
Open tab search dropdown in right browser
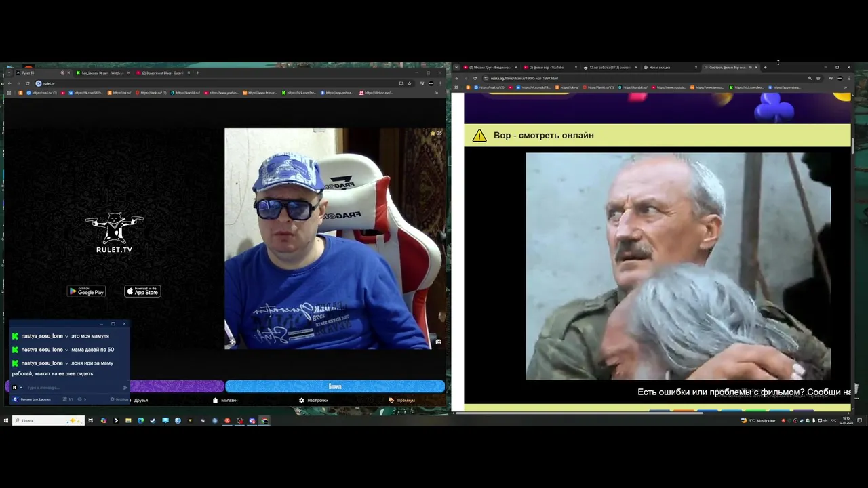click(456, 67)
